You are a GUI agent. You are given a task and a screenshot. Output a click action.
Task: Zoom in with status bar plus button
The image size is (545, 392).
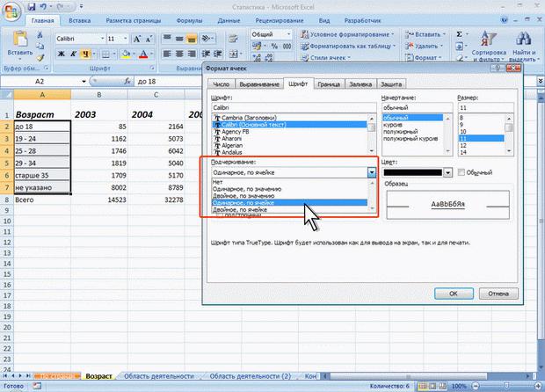(x=538, y=386)
